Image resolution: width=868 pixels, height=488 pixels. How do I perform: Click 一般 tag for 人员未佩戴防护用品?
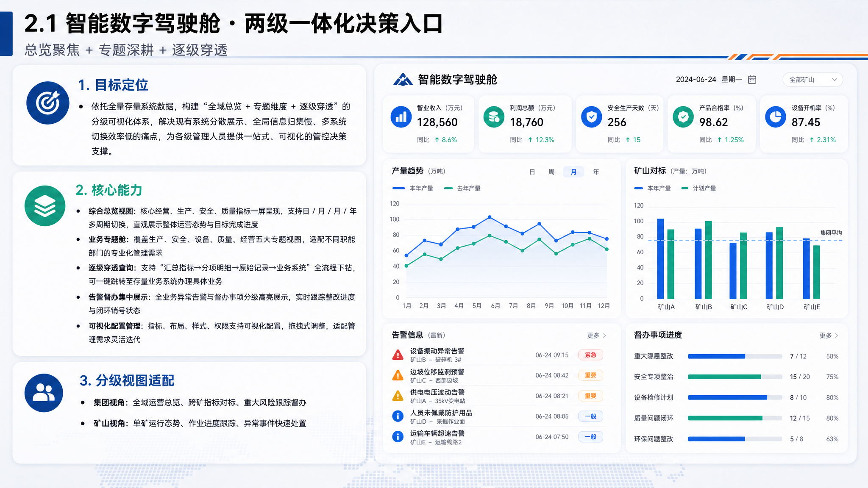point(590,416)
